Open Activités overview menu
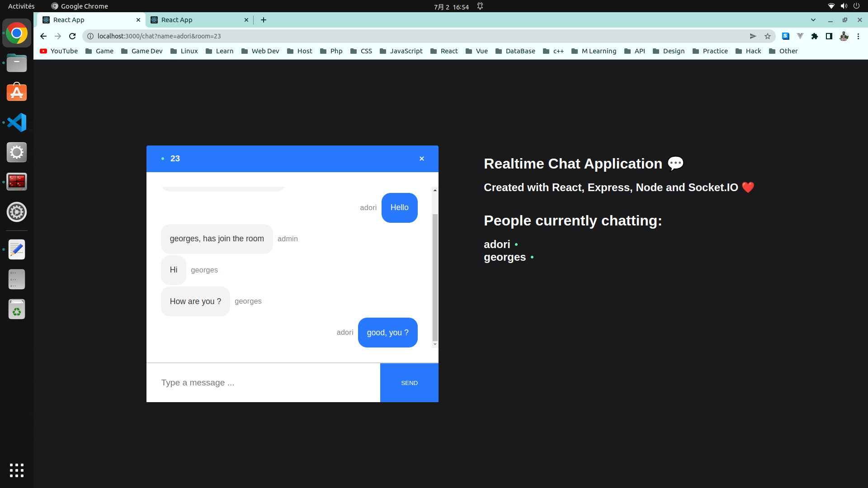The height and width of the screenshot is (488, 868). click(x=21, y=6)
